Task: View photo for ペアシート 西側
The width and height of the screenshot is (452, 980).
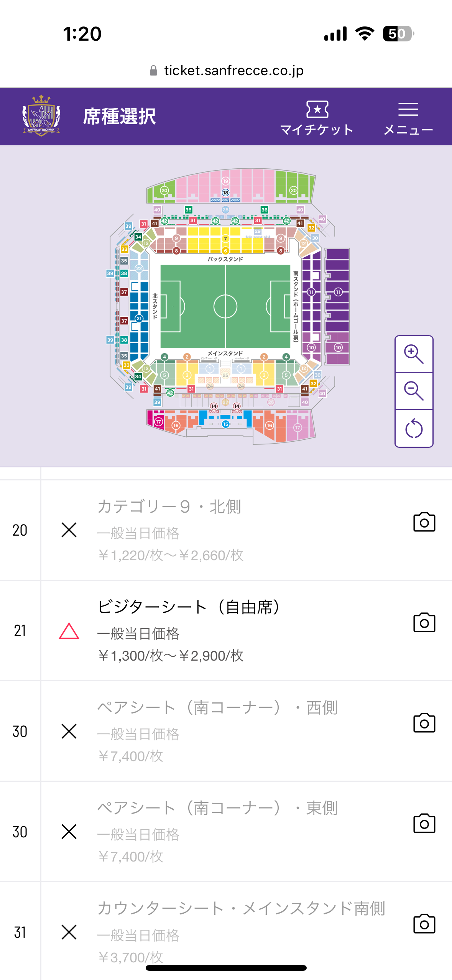Action: [x=424, y=723]
